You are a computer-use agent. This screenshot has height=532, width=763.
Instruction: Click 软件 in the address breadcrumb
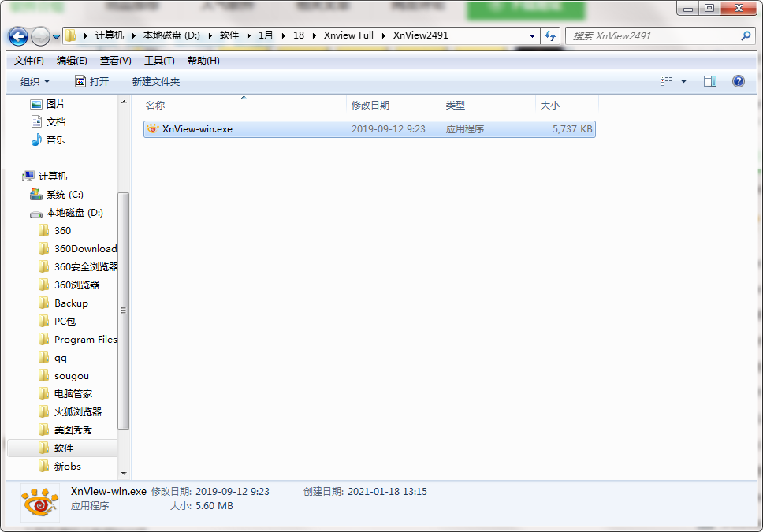click(x=229, y=35)
